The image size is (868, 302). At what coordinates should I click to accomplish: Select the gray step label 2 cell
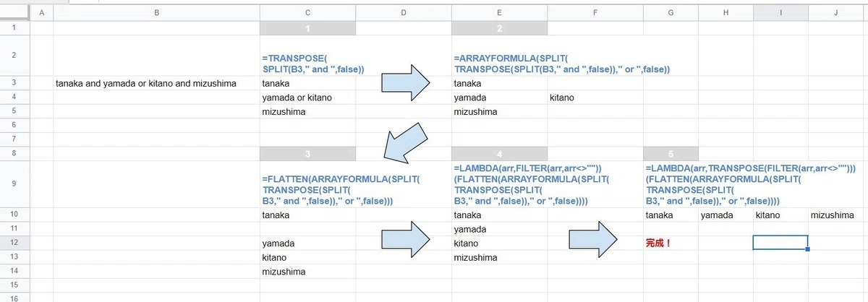tap(500, 28)
